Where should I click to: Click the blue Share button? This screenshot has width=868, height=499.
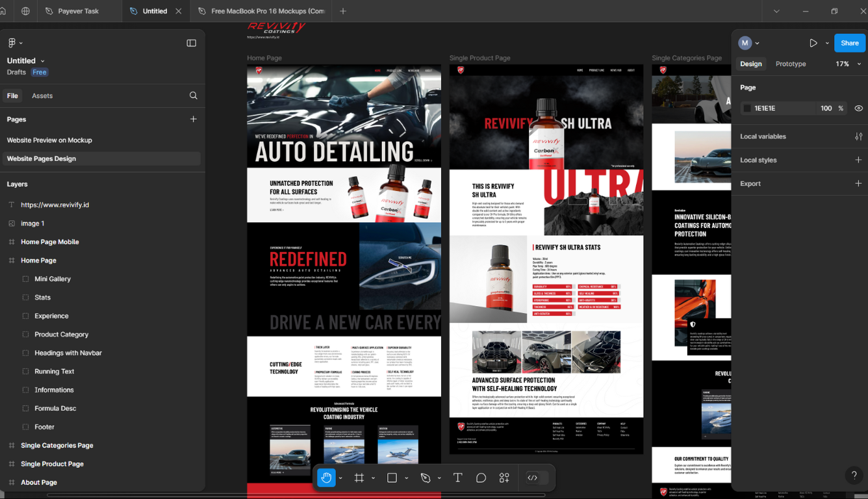click(x=850, y=43)
